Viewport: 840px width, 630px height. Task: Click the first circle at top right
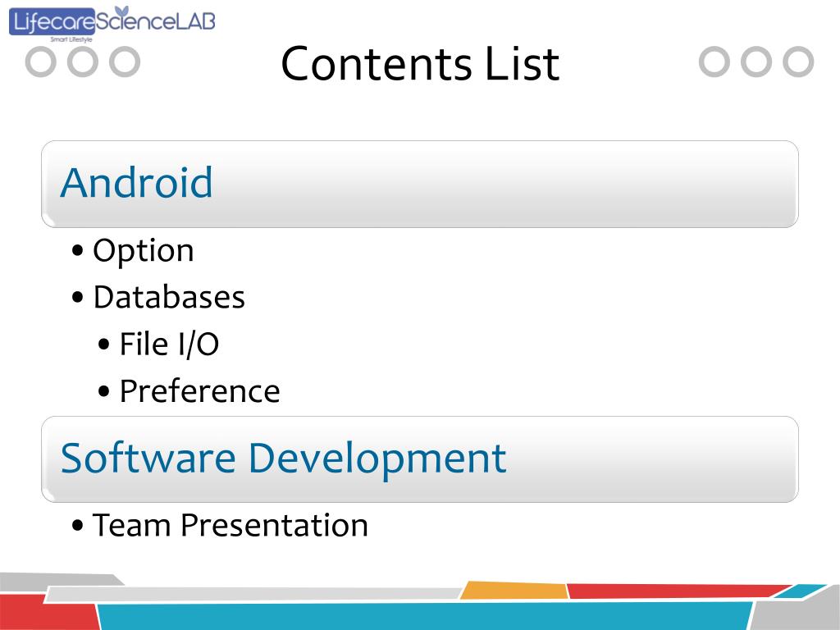click(714, 62)
